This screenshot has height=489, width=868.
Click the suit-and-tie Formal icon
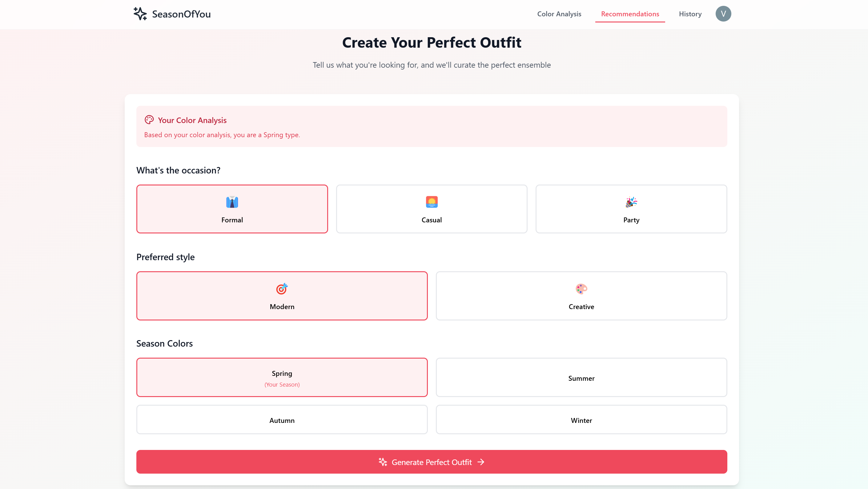232,202
